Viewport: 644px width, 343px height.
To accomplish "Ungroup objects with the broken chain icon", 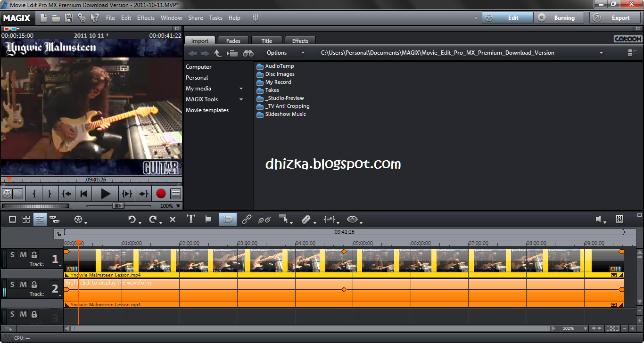I will click(264, 220).
